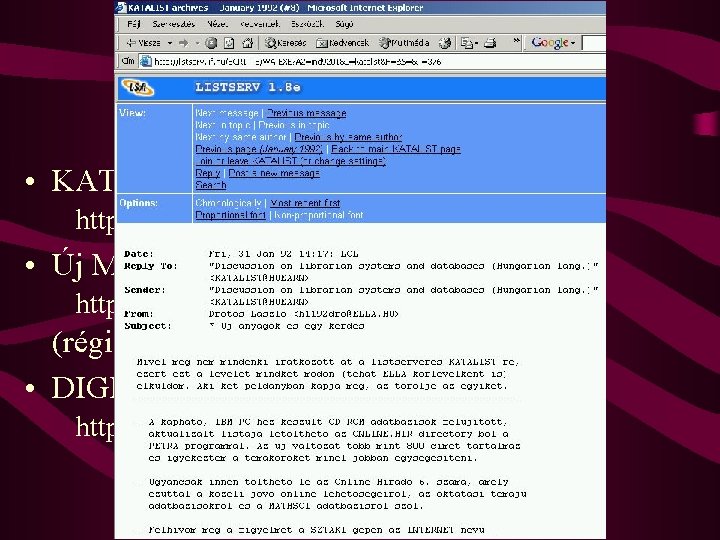Open the Vissza history dropdown arrow

(169, 43)
